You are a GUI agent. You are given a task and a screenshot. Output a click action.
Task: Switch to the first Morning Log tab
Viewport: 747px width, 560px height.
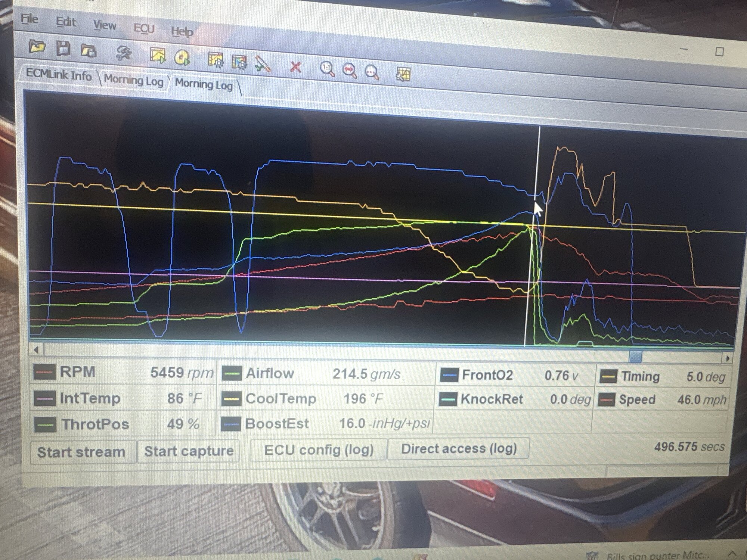(133, 80)
